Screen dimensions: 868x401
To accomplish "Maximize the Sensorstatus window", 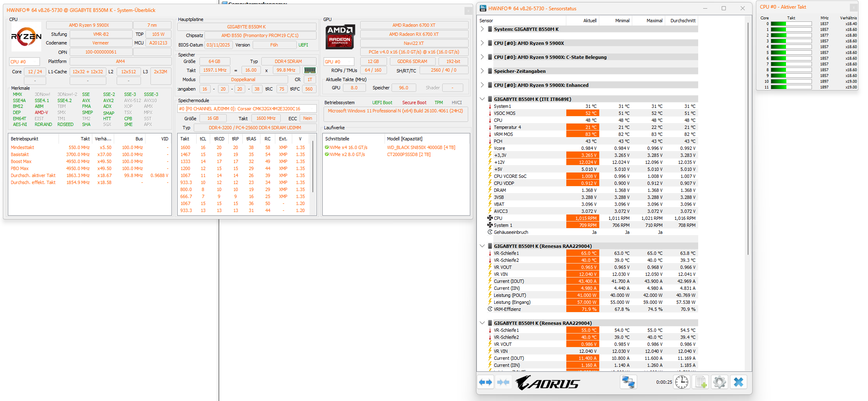I will [x=723, y=8].
